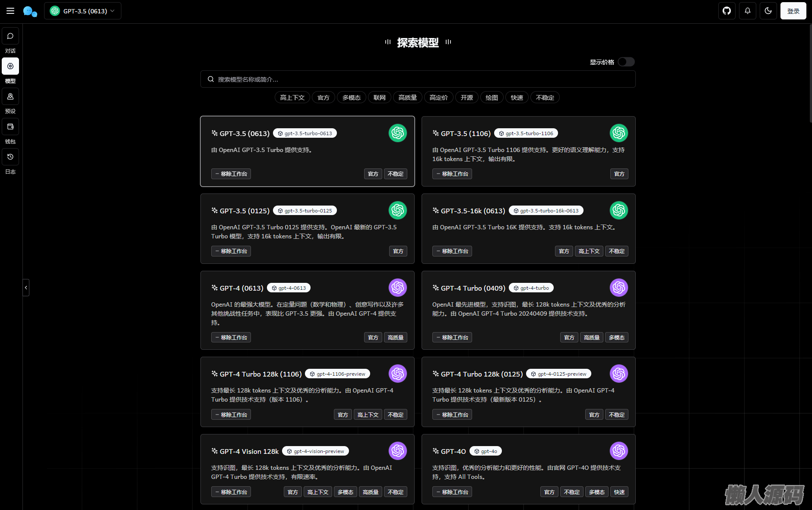
Task: Remove GPT-3.5 (1106) from workbench
Action: point(452,174)
